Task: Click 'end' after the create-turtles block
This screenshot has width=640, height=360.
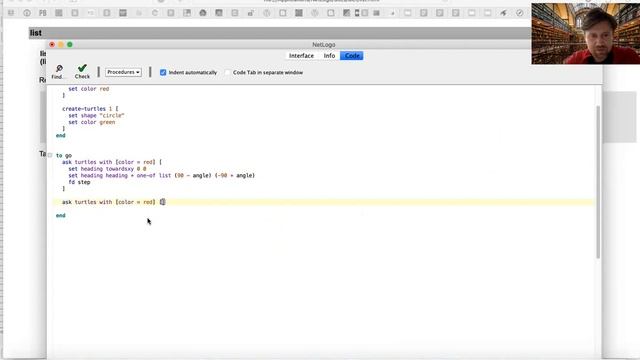Action: click(60, 136)
